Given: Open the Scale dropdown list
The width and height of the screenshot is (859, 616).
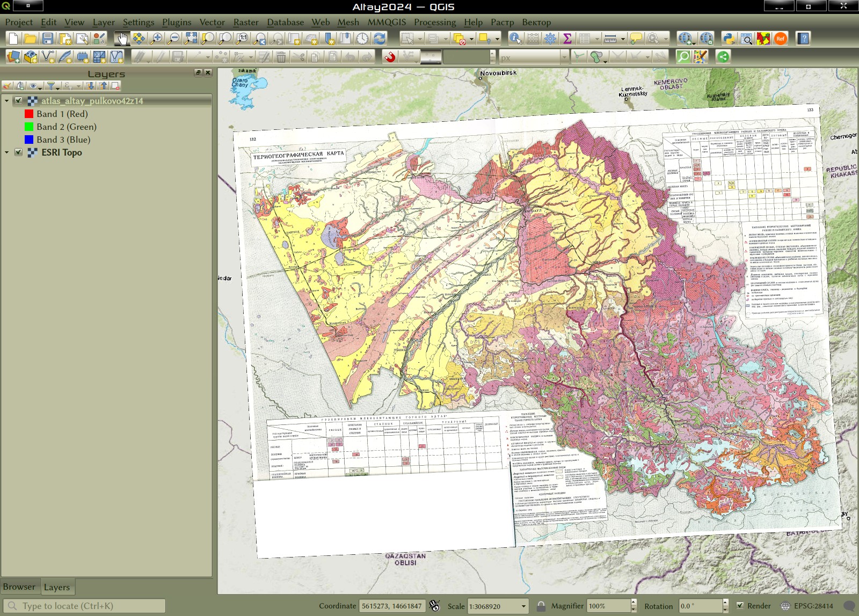Looking at the screenshot, I should click(523, 606).
